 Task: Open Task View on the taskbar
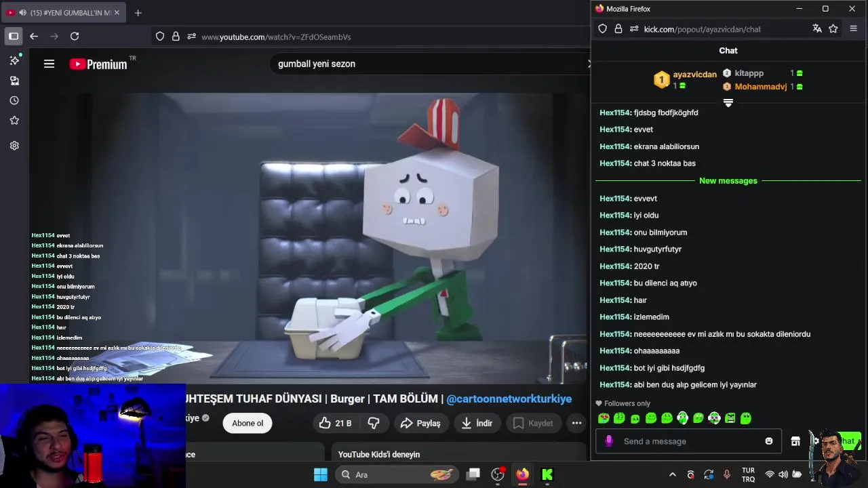click(x=473, y=474)
